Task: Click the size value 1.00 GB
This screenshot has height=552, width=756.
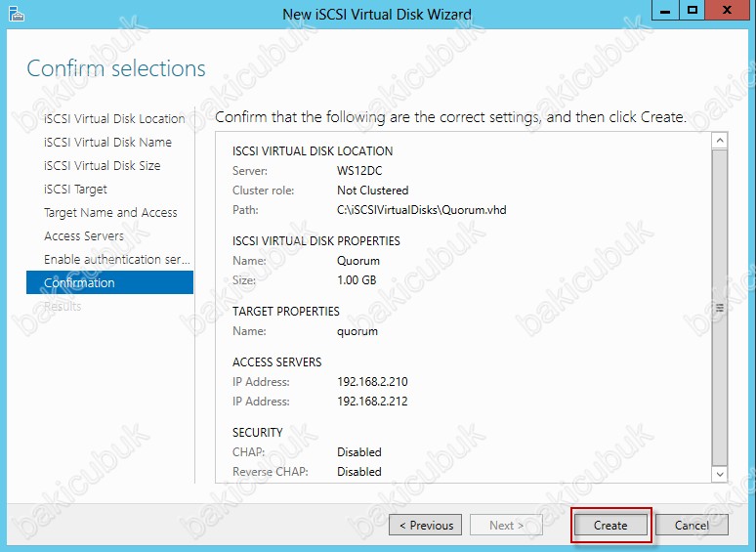Action: pyautogui.click(x=357, y=280)
